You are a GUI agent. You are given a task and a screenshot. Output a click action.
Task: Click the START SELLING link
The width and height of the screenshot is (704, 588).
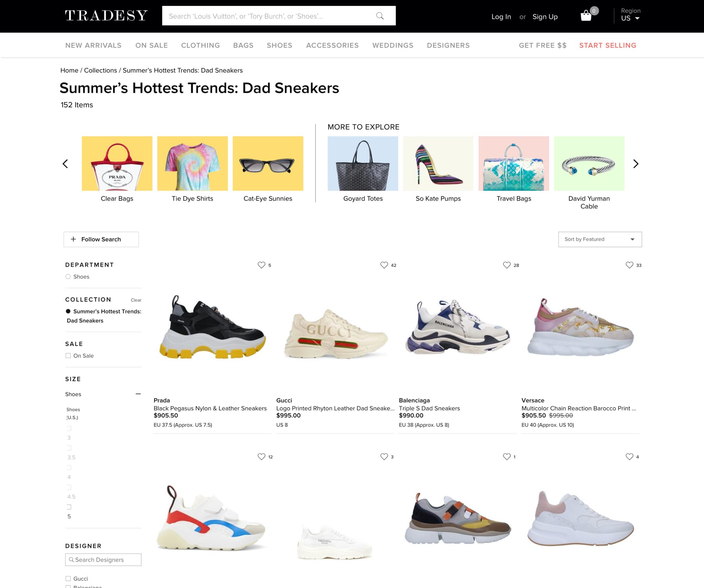point(608,45)
